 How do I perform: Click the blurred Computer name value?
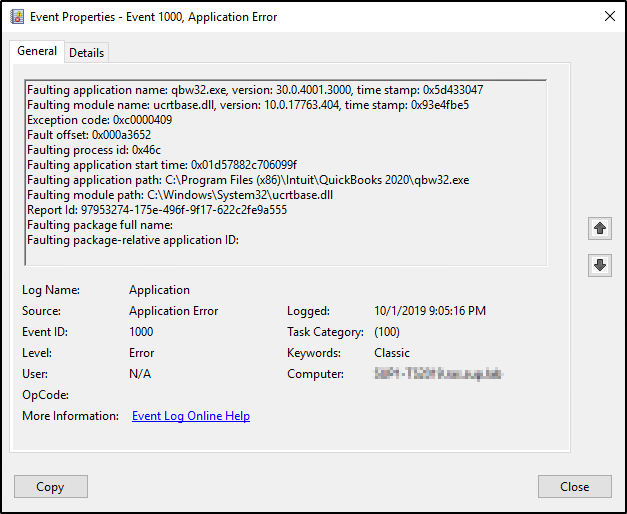pyautogui.click(x=437, y=374)
